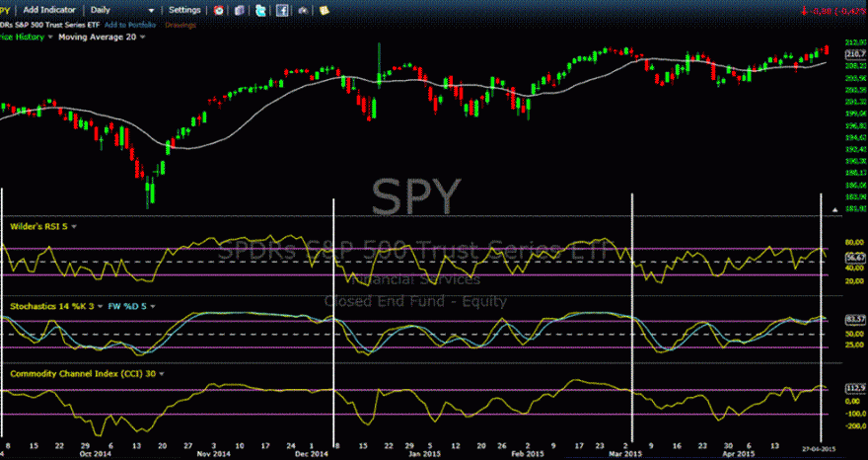The image size is (868, 460).
Task: Click the 25,00 stochastics axis level
Action: (x=854, y=345)
